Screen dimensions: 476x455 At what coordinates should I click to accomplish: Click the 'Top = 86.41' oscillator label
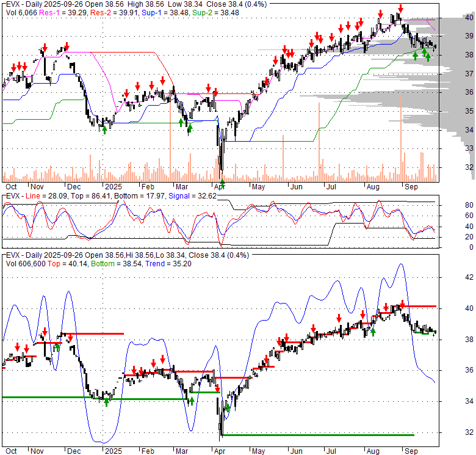[x=91, y=196]
